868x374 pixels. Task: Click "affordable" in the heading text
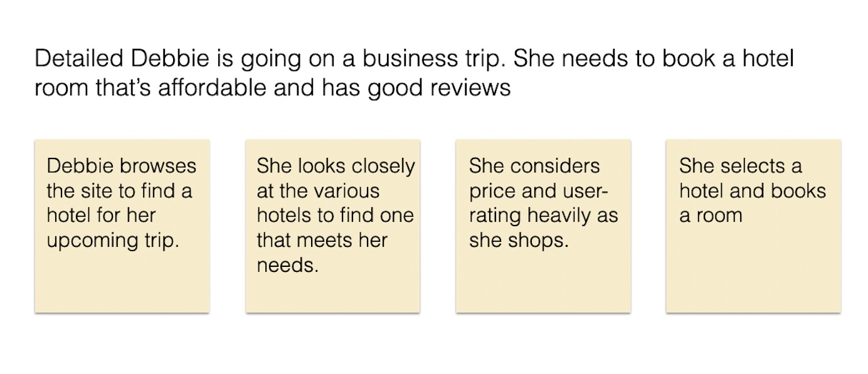point(214,88)
